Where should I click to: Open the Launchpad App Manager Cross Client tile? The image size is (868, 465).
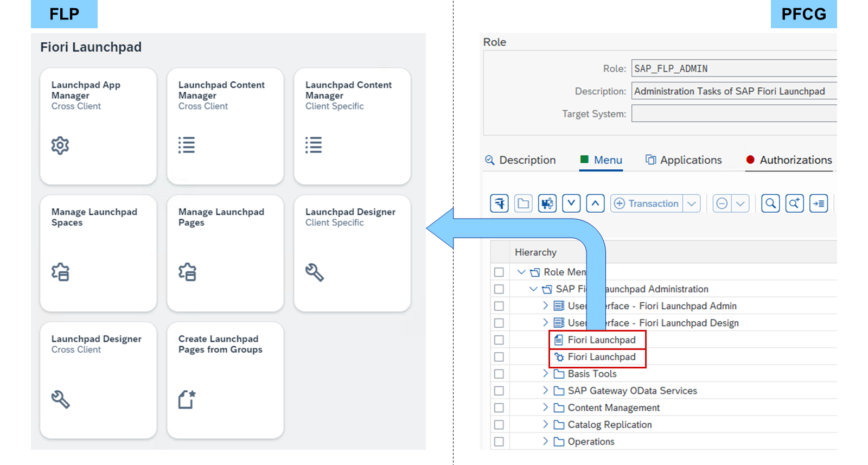pos(98,126)
